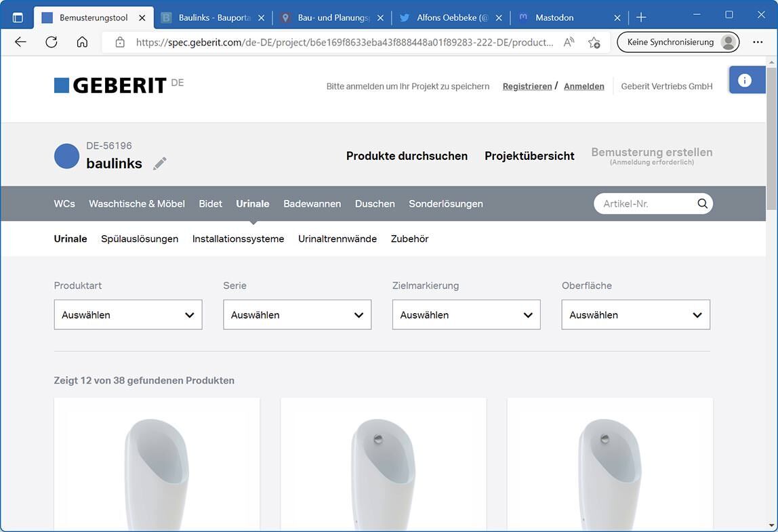Open the Serie dropdown

pos(298,314)
